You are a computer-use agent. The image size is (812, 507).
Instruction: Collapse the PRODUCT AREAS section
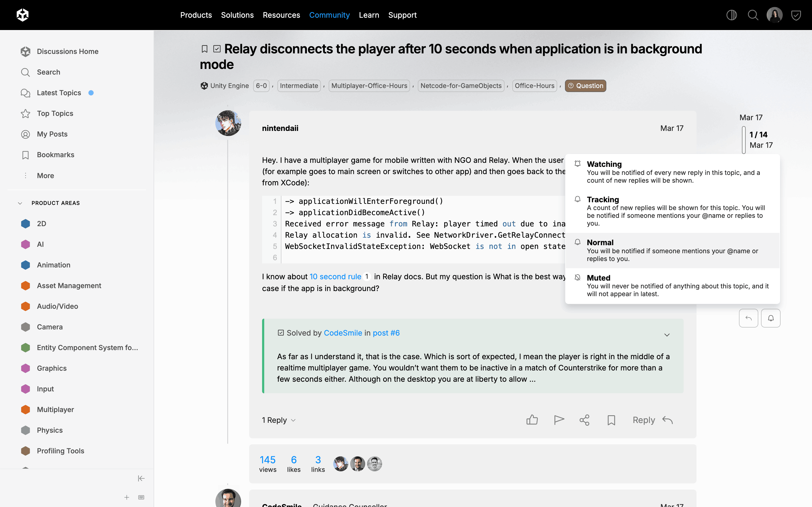pos(20,203)
